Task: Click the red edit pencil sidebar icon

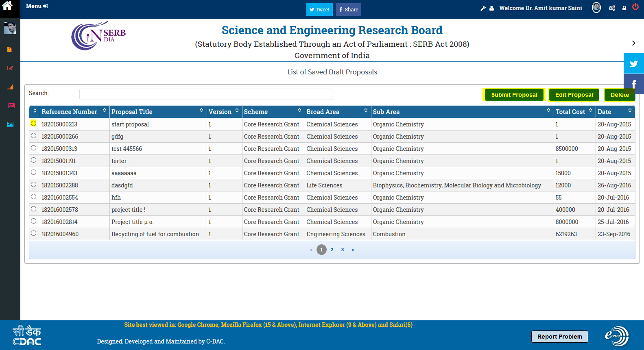Action: point(10,68)
